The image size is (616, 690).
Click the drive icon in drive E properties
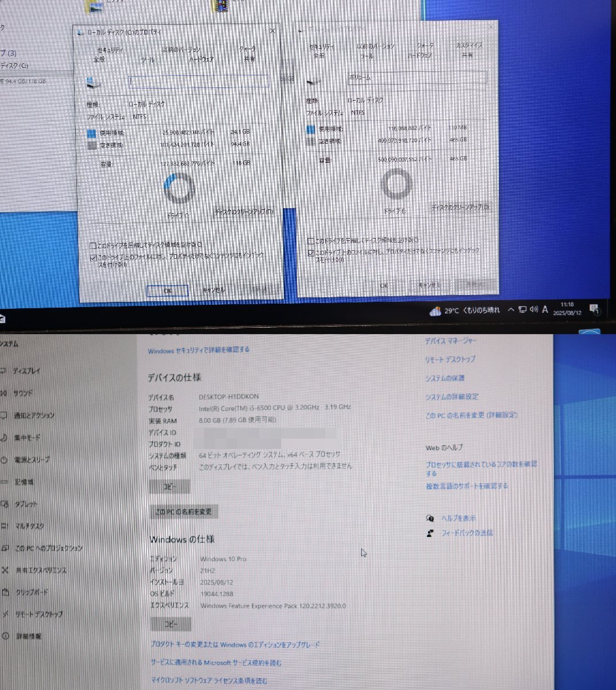[x=313, y=81]
